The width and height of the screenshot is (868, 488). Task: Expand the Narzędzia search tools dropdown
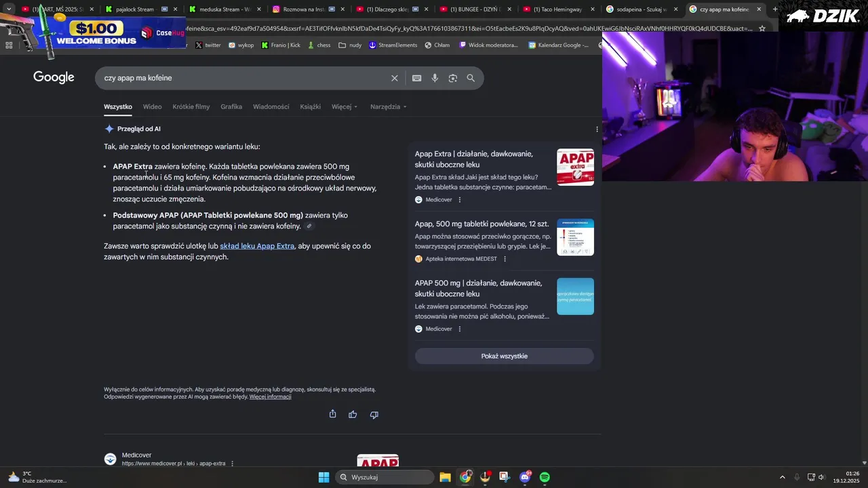pyautogui.click(x=389, y=107)
